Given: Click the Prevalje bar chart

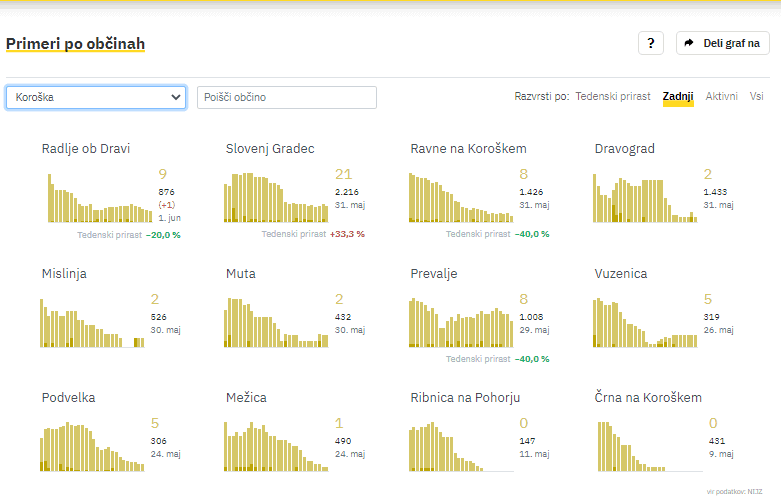Looking at the screenshot, I should tap(461, 323).
